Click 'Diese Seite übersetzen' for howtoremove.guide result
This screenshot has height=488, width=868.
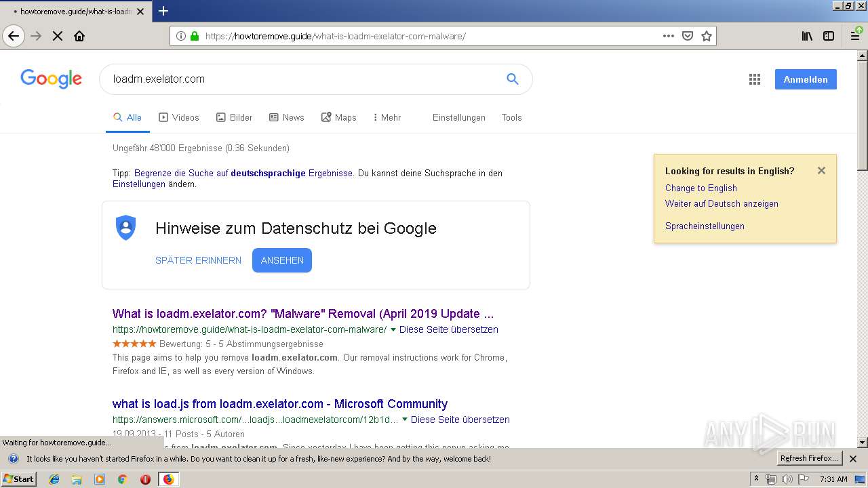click(449, 330)
